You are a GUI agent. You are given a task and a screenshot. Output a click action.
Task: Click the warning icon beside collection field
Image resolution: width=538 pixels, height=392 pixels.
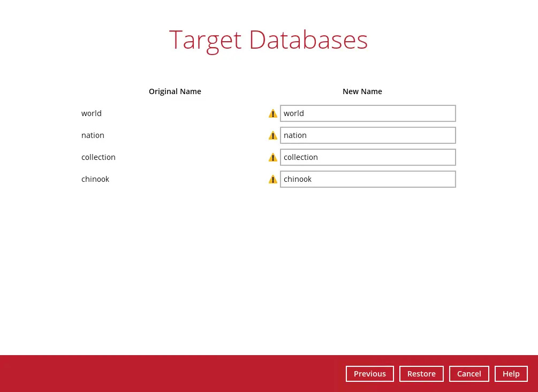point(273,157)
